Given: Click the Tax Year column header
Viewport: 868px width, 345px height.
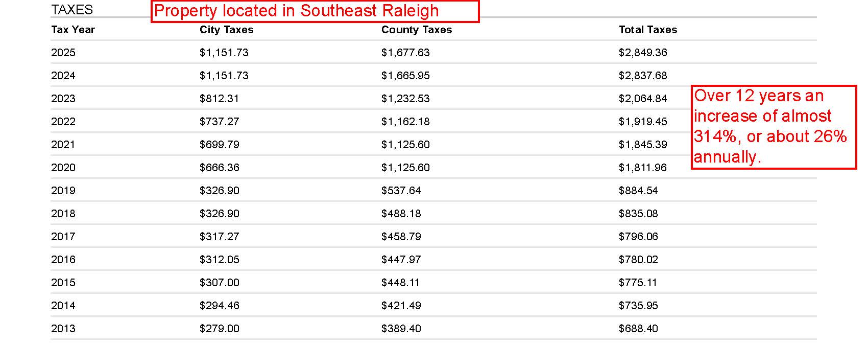Looking at the screenshot, I should (x=73, y=30).
